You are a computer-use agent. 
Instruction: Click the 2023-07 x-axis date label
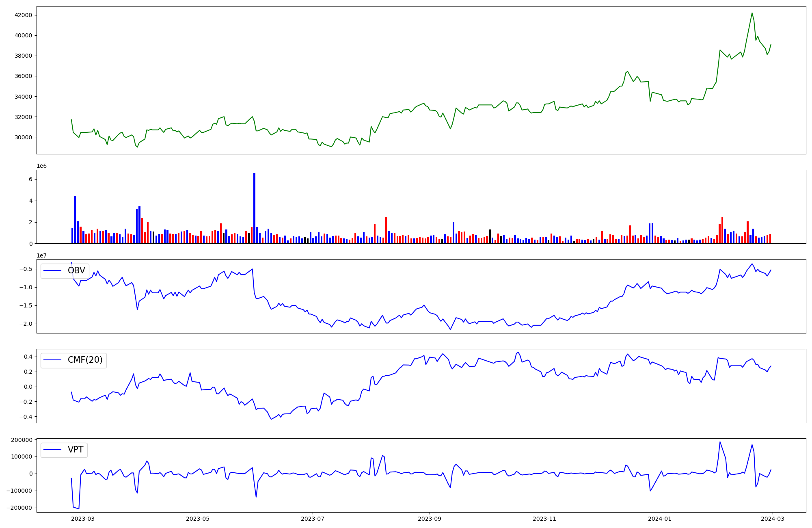pyautogui.click(x=313, y=519)
